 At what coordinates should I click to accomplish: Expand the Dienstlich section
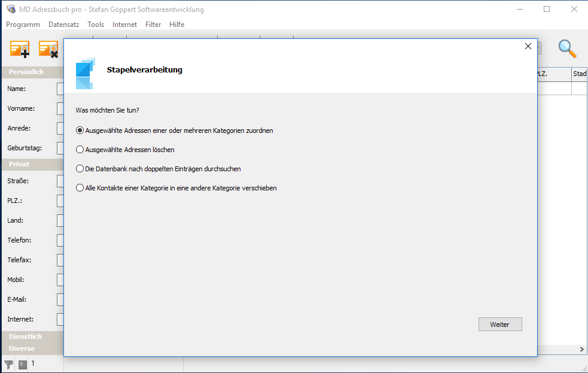click(x=25, y=337)
